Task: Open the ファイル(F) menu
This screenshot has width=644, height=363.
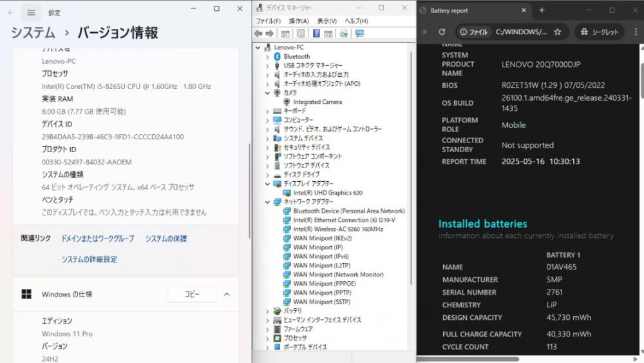Action: click(x=268, y=21)
